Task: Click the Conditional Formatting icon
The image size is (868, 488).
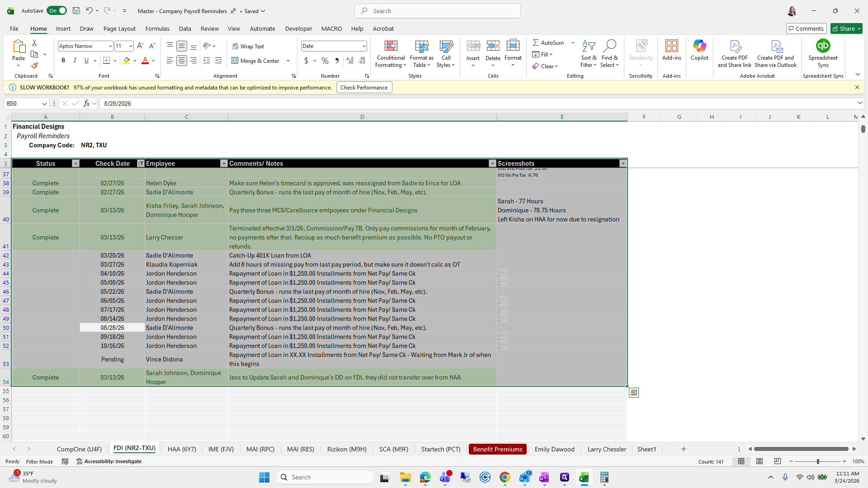Action: [391, 46]
